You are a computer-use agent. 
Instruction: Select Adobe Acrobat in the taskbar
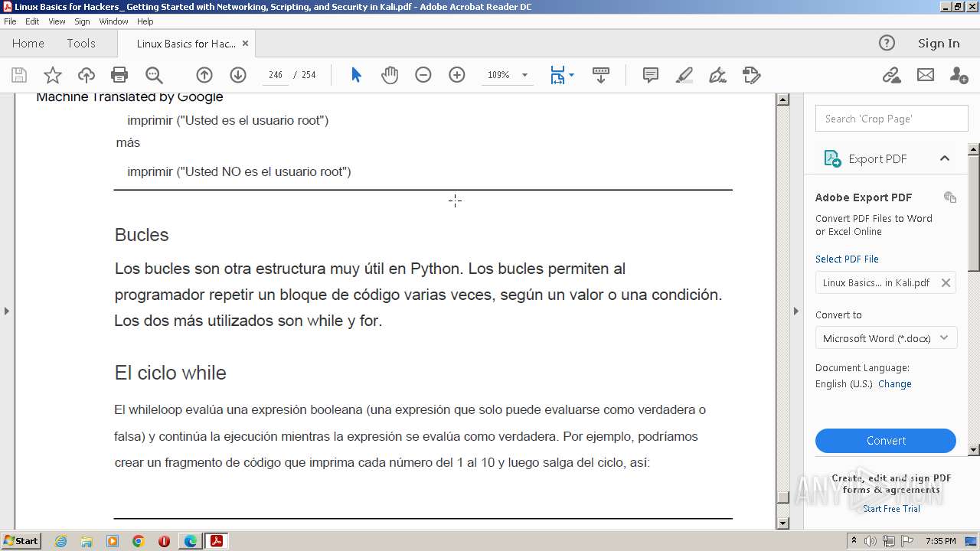tap(217, 541)
